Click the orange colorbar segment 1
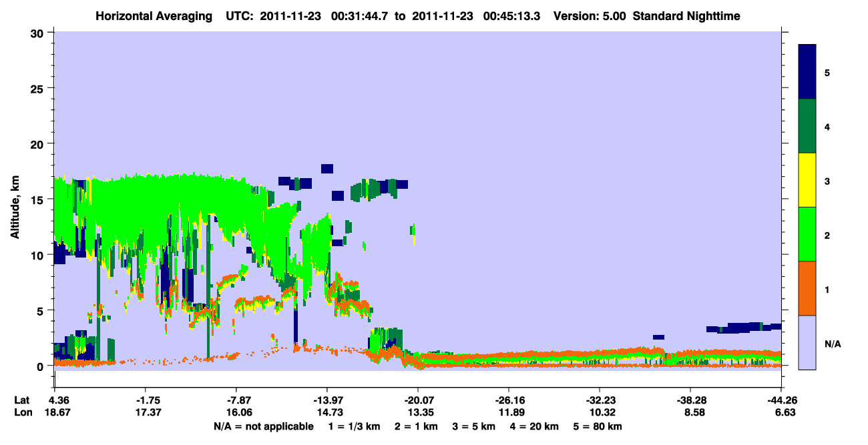The image size is (868, 445). pos(807,288)
